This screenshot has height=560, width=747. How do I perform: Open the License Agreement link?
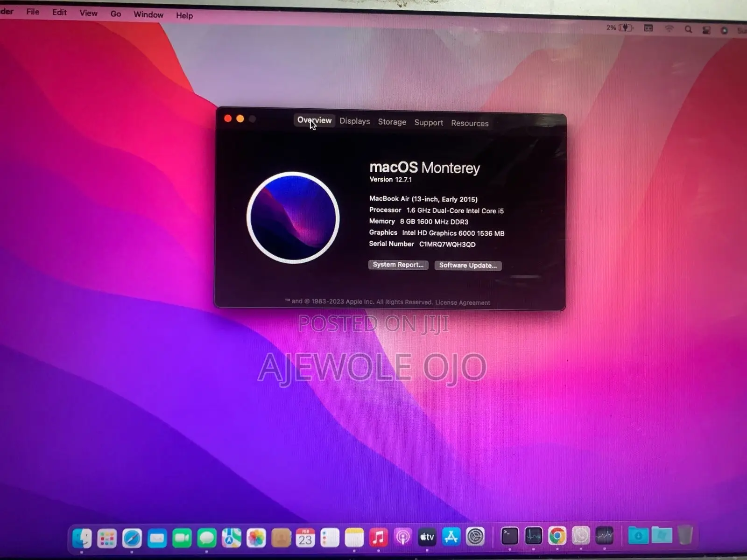pyautogui.click(x=463, y=302)
